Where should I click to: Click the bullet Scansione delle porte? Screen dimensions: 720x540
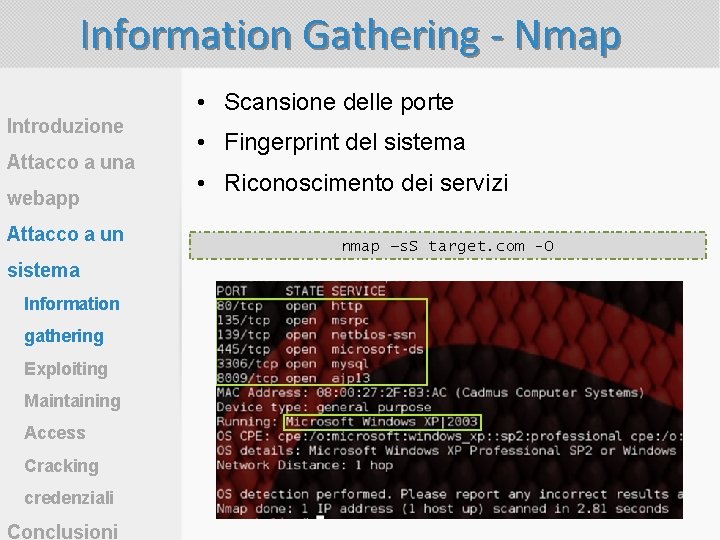(339, 102)
